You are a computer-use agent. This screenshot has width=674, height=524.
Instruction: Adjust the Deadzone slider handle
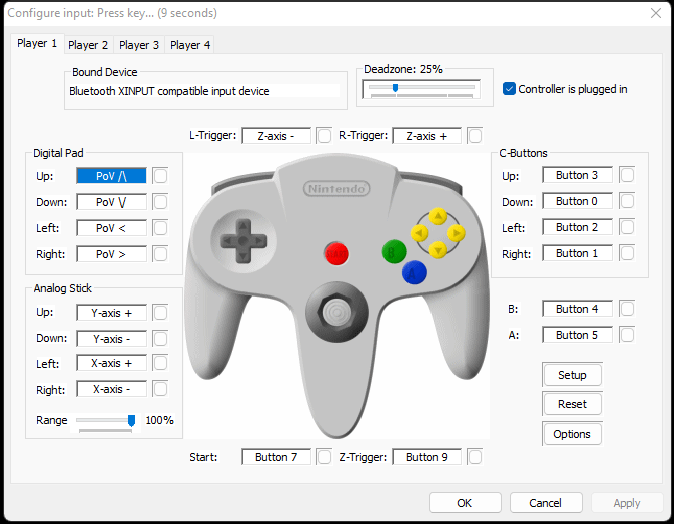click(395, 88)
